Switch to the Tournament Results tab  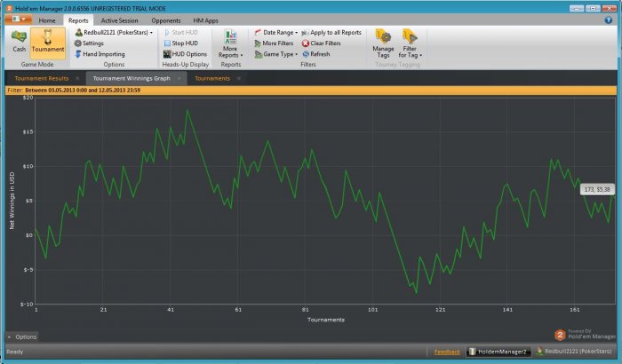[42, 78]
